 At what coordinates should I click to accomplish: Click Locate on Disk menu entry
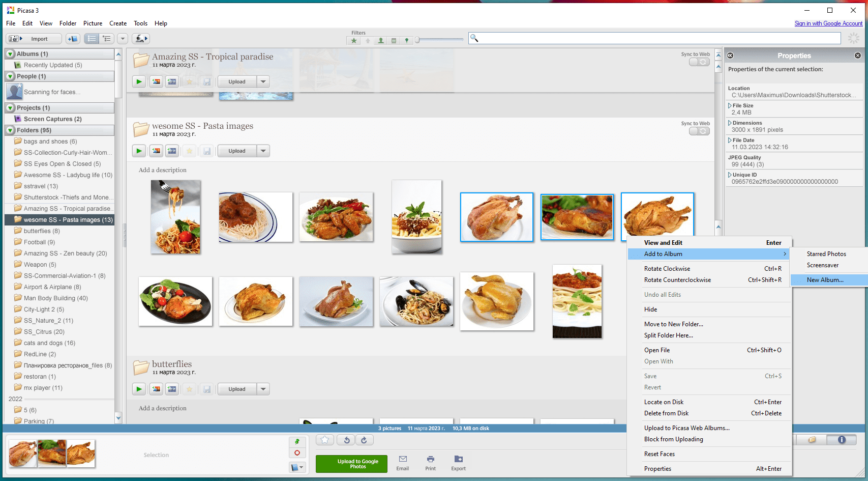pyautogui.click(x=710, y=402)
